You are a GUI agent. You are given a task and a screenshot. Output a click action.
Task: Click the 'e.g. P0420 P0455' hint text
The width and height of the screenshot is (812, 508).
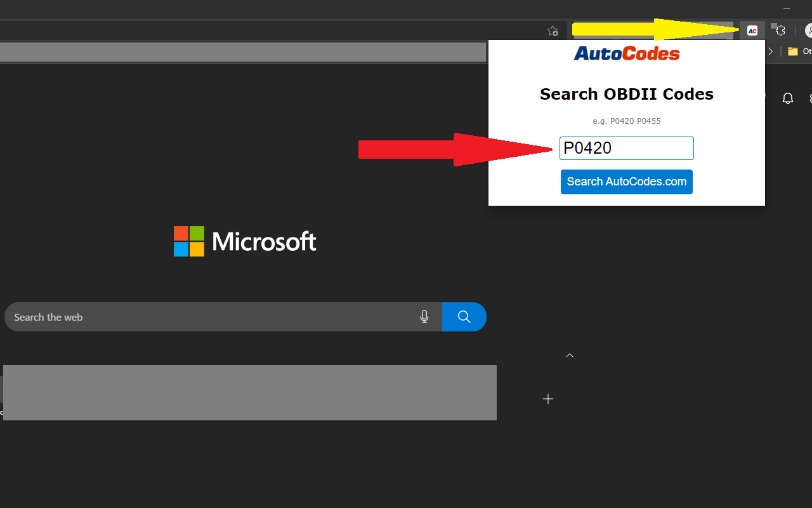point(627,121)
